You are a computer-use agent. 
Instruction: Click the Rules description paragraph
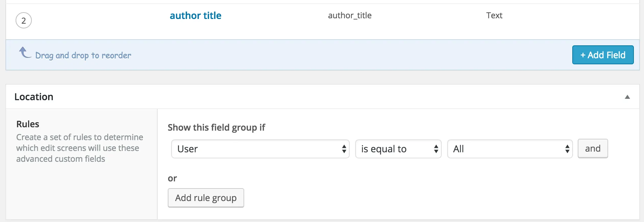tap(80, 148)
